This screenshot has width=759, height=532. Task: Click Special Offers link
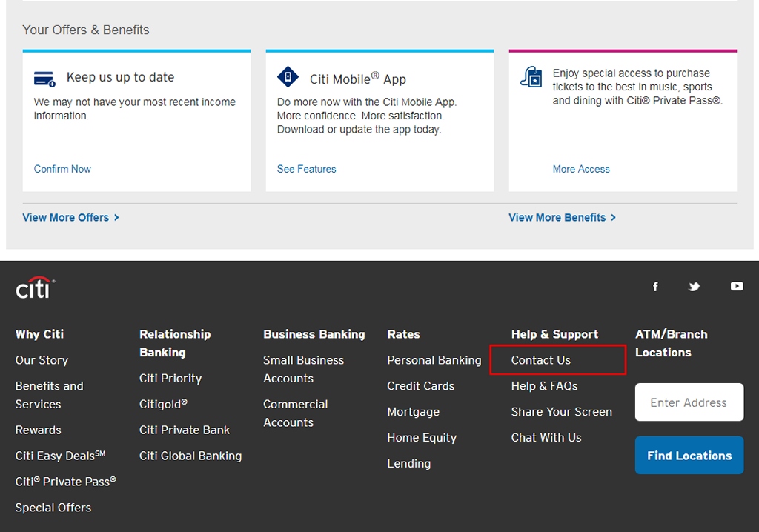click(53, 508)
